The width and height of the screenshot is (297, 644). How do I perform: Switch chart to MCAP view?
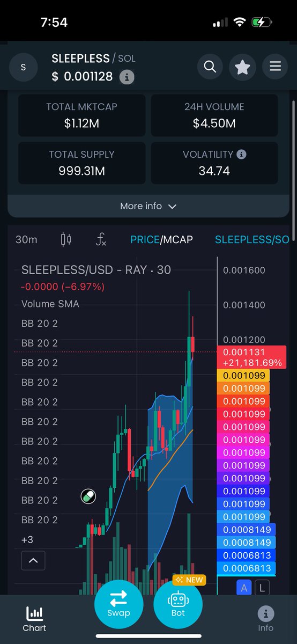pos(177,239)
